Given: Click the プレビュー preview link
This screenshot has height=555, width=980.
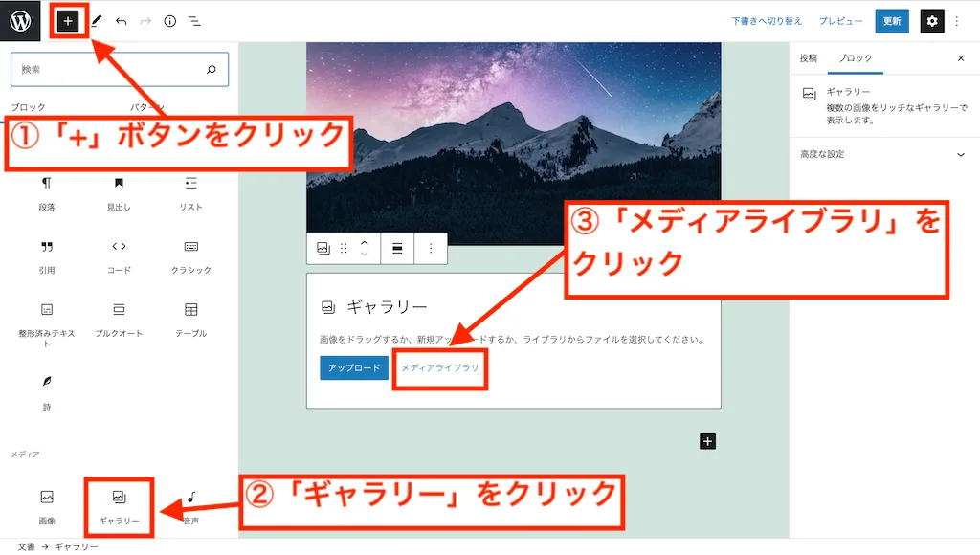Looking at the screenshot, I should (840, 21).
